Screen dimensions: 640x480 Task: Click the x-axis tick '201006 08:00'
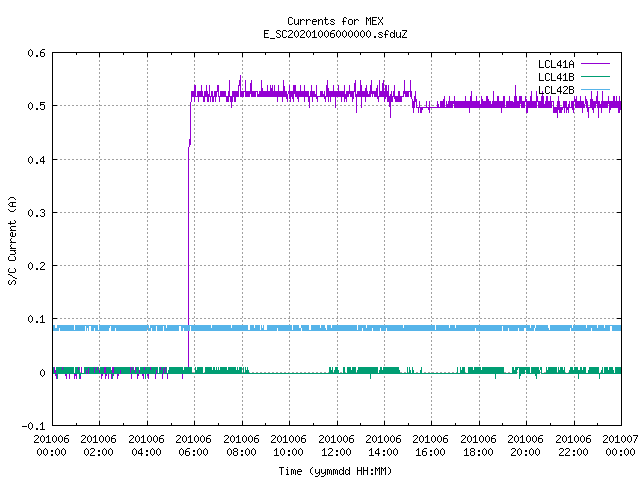[241, 446]
